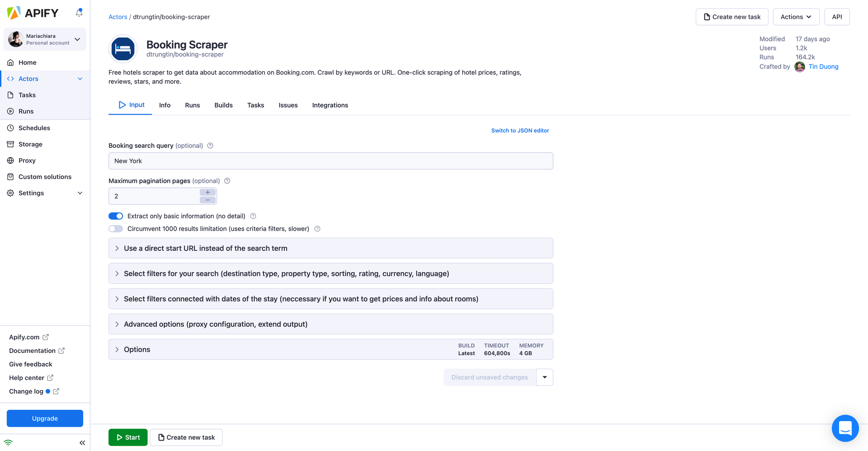Click the Custom solutions icon
The height and width of the screenshot is (451, 868).
tap(10, 176)
